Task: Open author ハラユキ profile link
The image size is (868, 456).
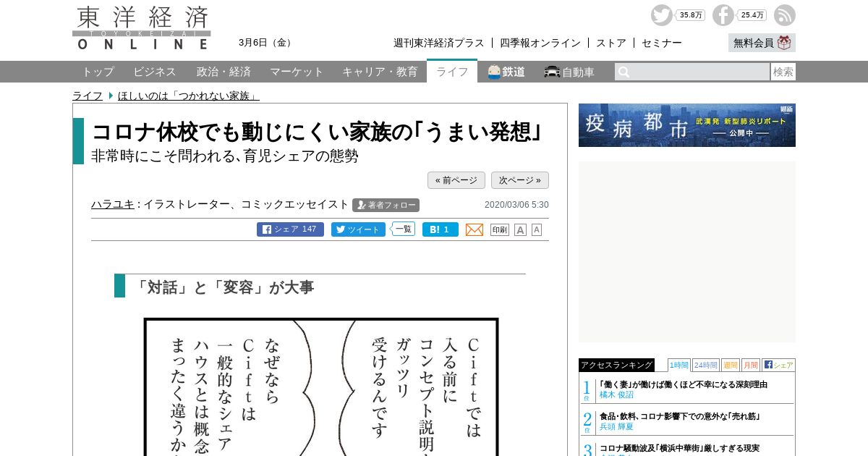Action: (113, 204)
